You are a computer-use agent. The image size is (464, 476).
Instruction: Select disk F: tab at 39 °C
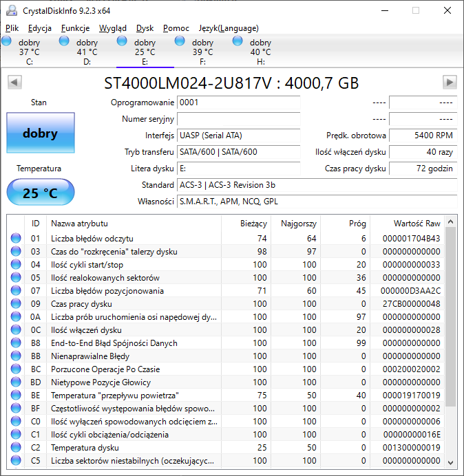[202, 52]
